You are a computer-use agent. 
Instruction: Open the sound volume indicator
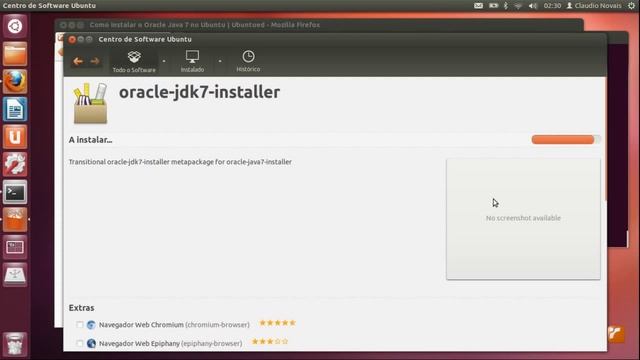pyautogui.click(x=533, y=6)
